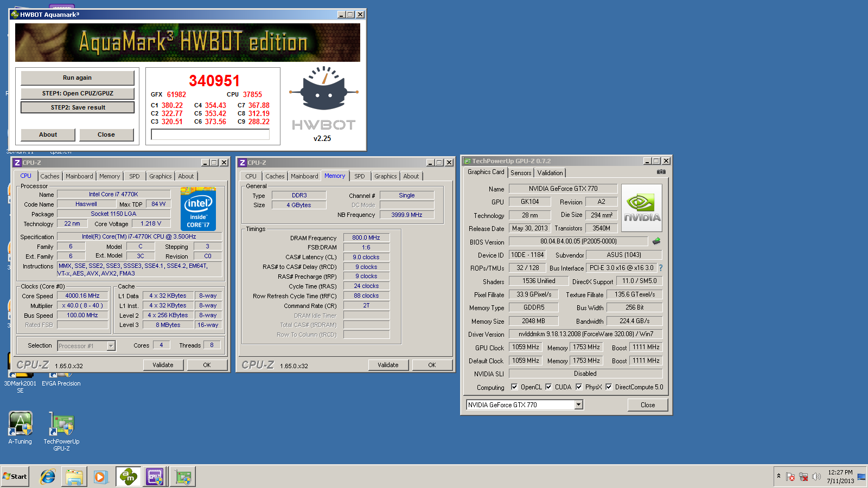The width and height of the screenshot is (868, 488).
Task: Click the empty text field below AquaMark scores
Action: point(210,134)
